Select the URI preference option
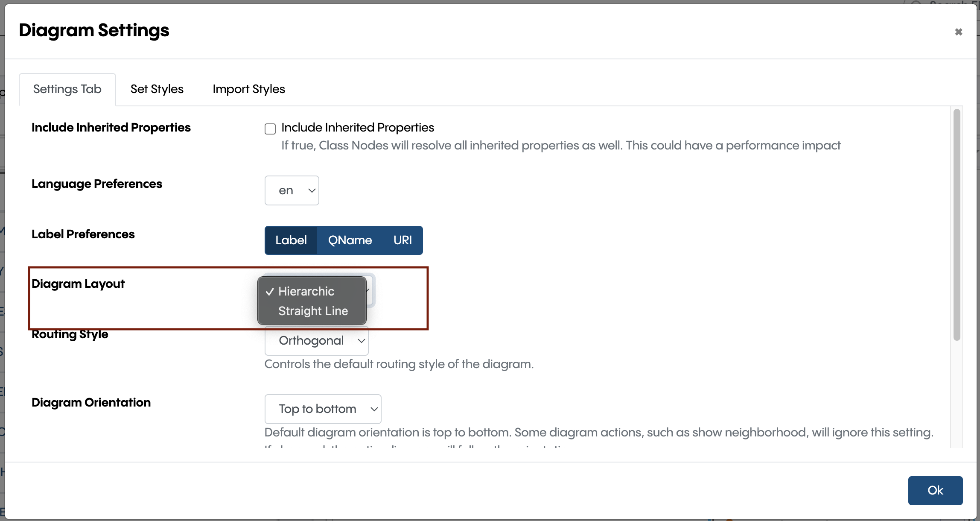The image size is (980, 521). [403, 240]
